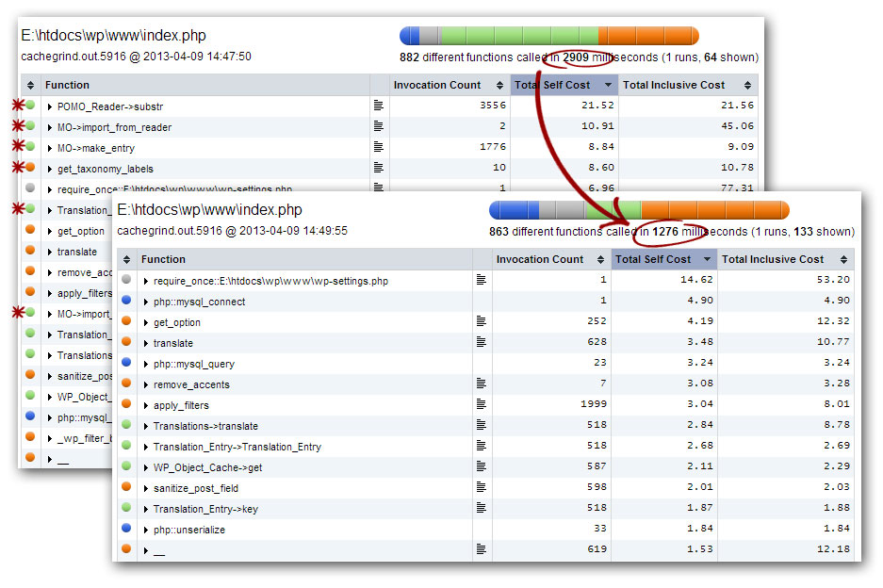Viewport: 883px width, 588px height.
Task: View source icon next to translate function
Action: point(482,342)
